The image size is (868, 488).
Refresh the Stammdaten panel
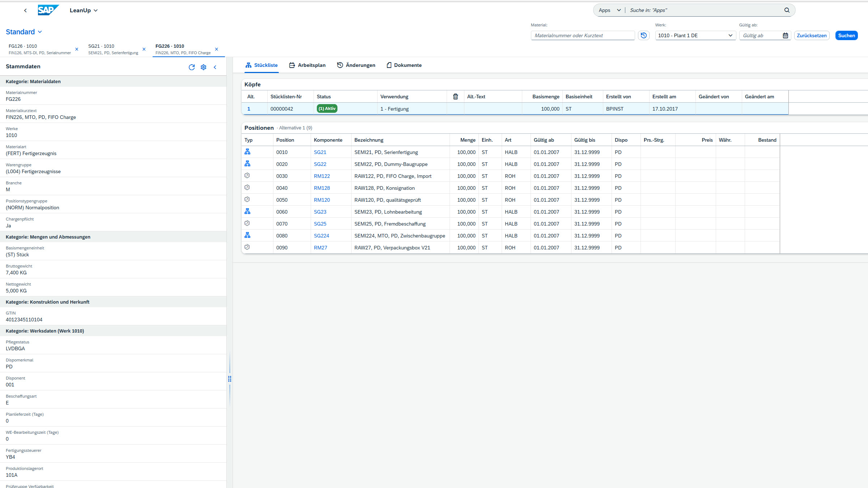click(x=192, y=67)
